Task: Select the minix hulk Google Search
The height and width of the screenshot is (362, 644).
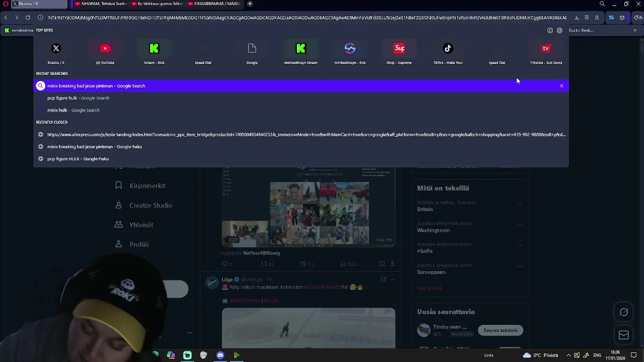Action: [x=301, y=110]
